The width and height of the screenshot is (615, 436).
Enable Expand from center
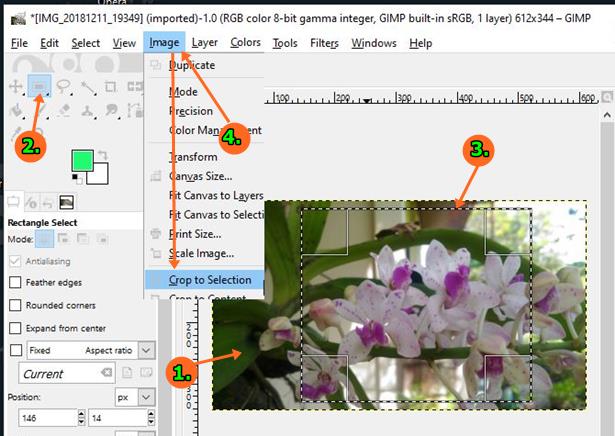tap(15, 328)
